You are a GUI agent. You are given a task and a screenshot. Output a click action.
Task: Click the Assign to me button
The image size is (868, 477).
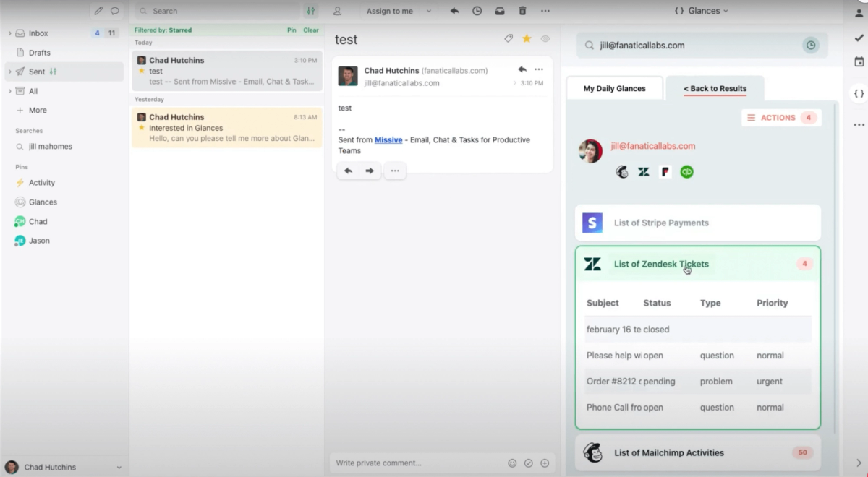(x=390, y=11)
